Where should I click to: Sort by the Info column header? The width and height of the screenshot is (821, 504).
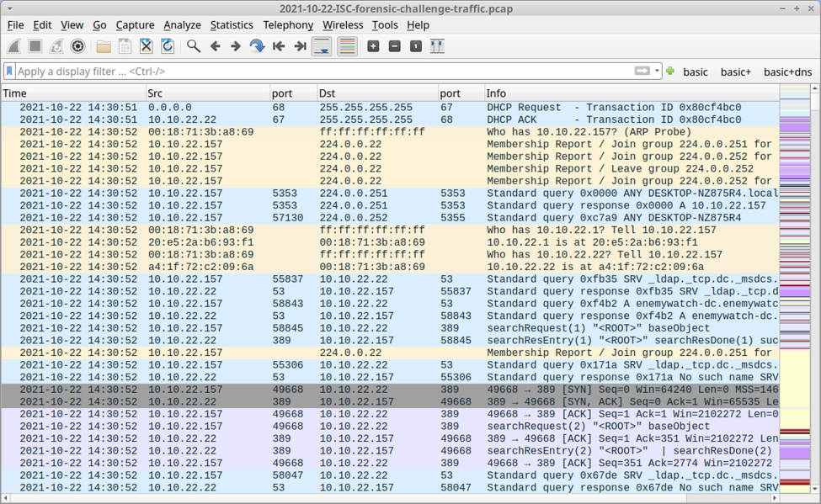(x=632, y=93)
